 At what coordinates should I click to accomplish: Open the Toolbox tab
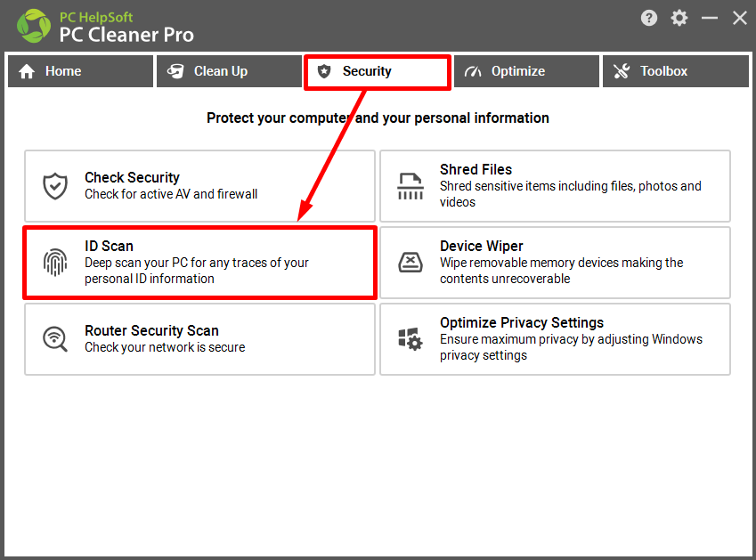[x=676, y=71]
